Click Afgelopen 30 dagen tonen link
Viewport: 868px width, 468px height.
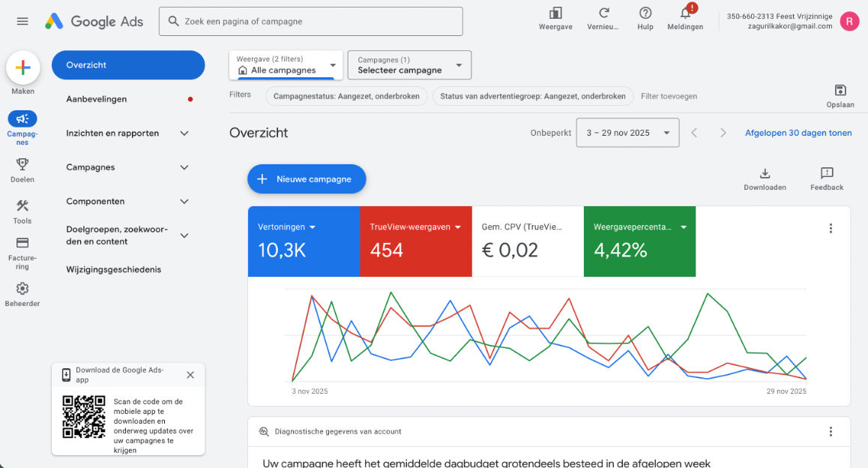pos(798,133)
